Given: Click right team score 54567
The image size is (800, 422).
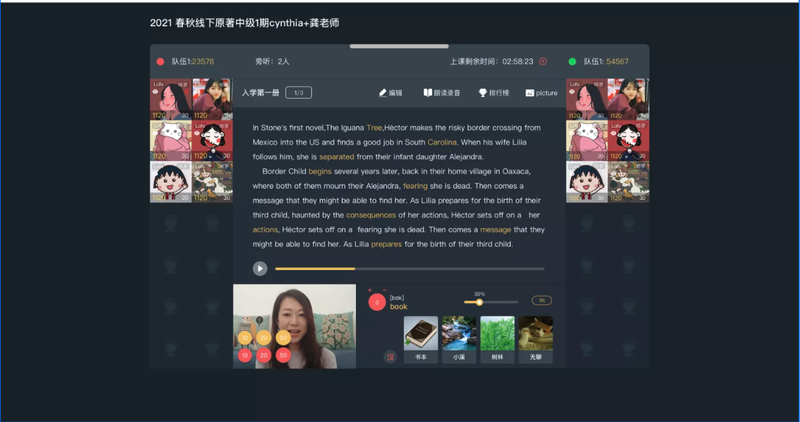Looking at the screenshot, I should (617, 61).
